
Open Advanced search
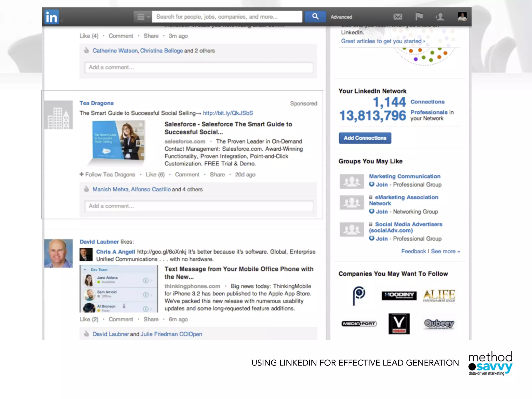point(341,17)
